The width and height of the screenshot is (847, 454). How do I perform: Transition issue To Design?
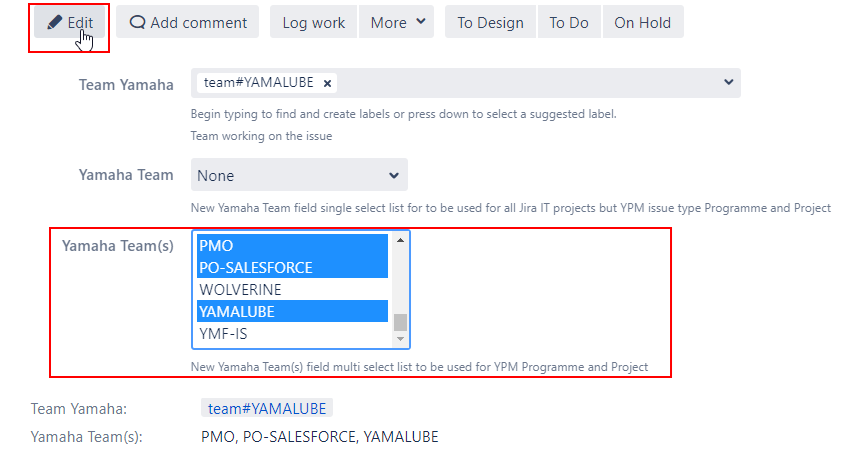[490, 22]
